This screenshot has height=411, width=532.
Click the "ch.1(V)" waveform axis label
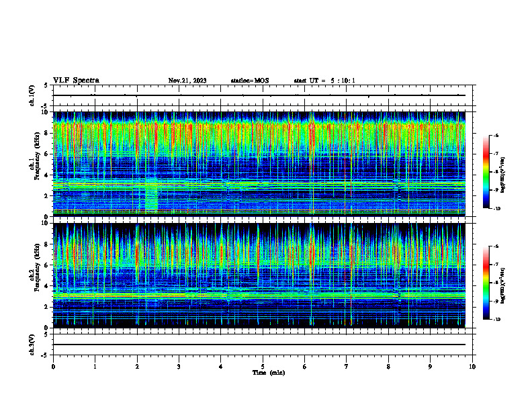coord(32,95)
